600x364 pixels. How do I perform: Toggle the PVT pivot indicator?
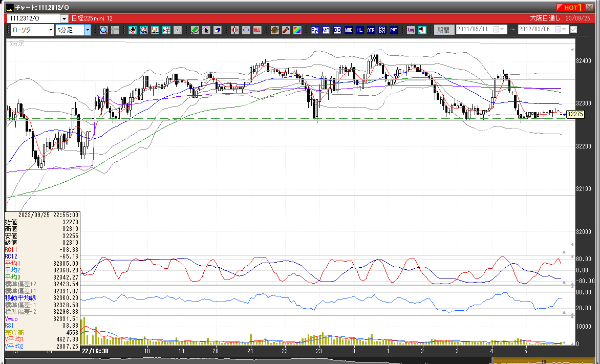393,30
